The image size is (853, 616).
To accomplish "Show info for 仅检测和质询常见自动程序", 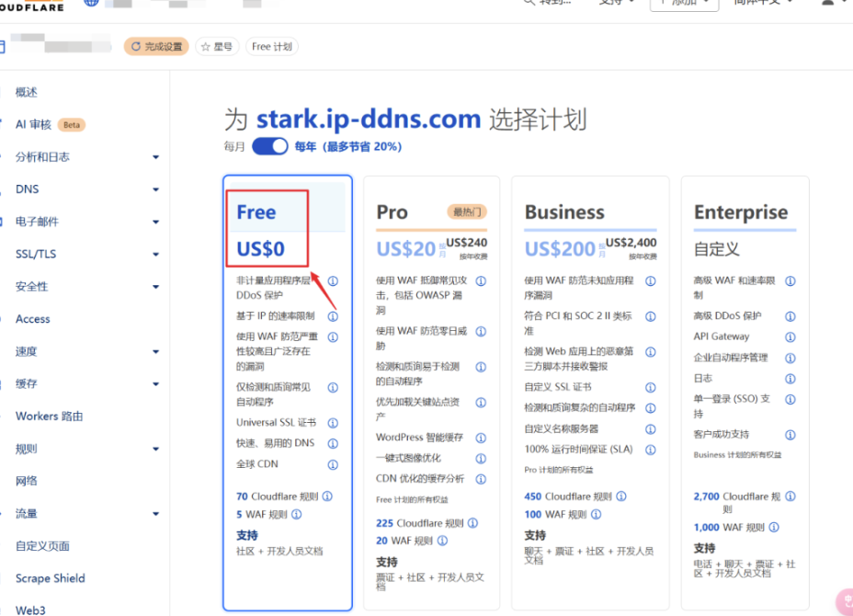I will tap(333, 387).
